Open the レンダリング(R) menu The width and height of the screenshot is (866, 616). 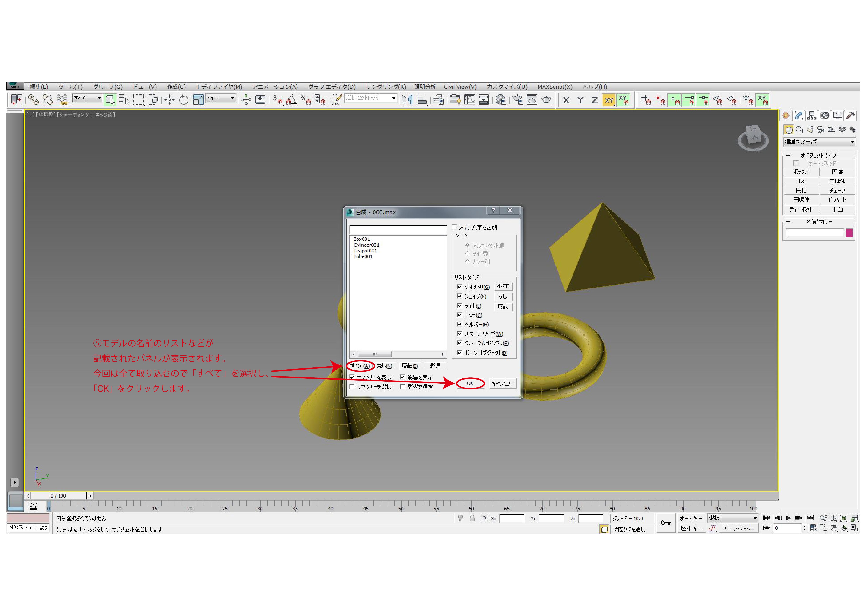[385, 87]
